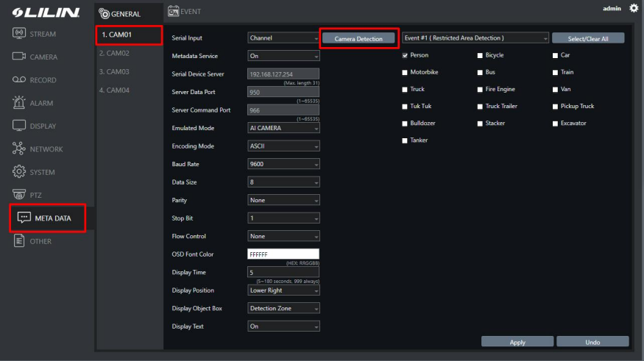
Task: Click the General tab camera icon
Action: [105, 14]
